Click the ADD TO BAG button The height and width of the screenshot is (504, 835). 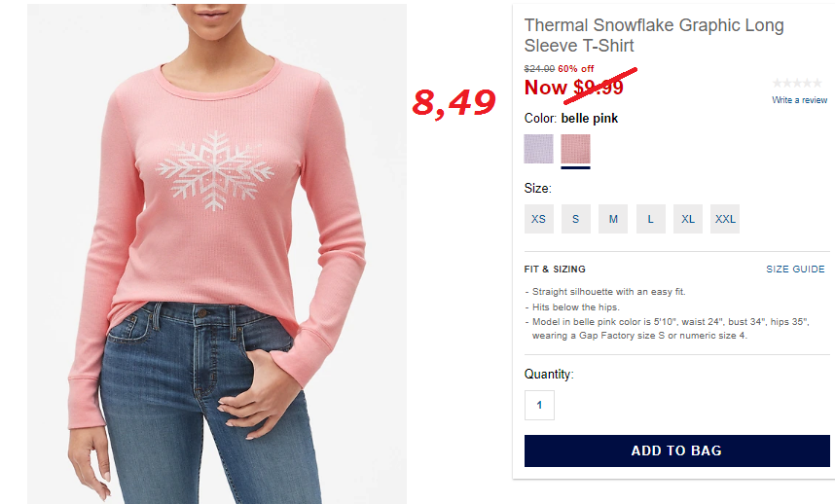click(676, 450)
